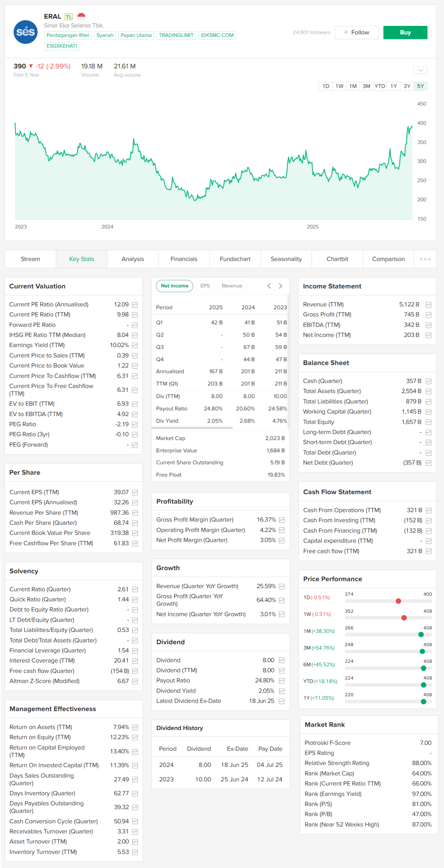Open the TRADINGLIMIT tag
This screenshot has width=444, height=868.
(176, 35)
